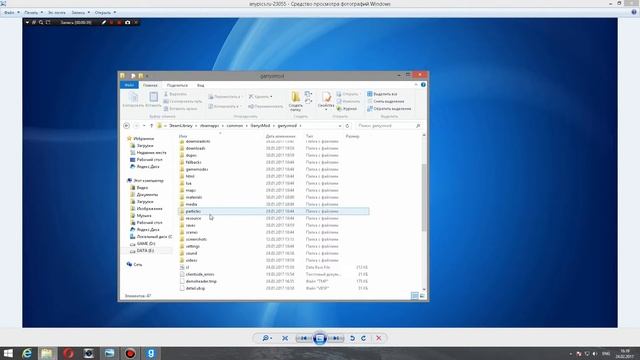Open the Свойства button in ribbon
The width and height of the screenshot is (640, 360).
[x=326, y=101]
